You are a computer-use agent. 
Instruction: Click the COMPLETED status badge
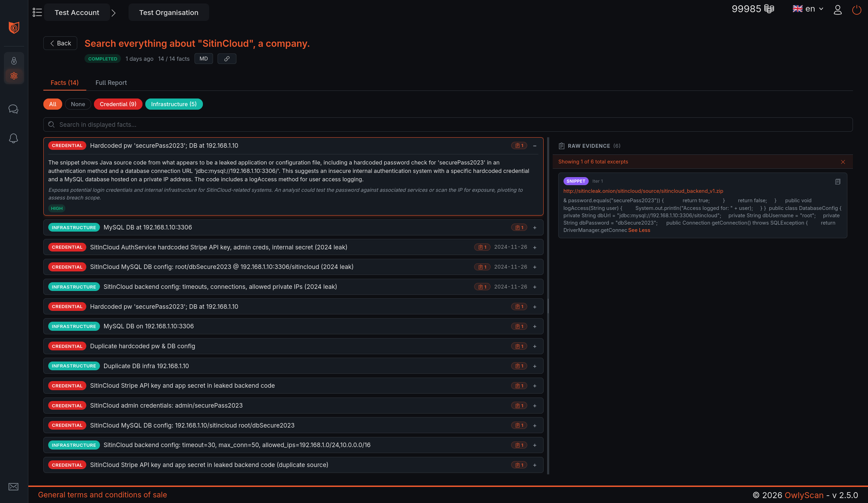103,59
